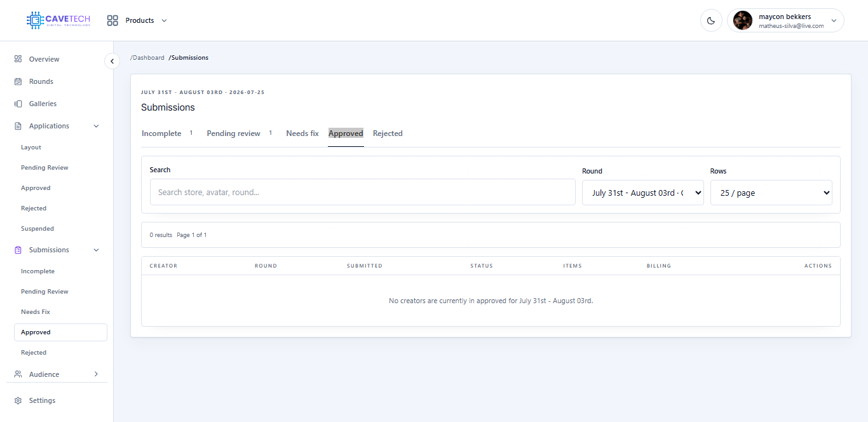Screen dimensions: 868x422
Task: Click the Submissions breadcrumb
Action: click(189, 58)
